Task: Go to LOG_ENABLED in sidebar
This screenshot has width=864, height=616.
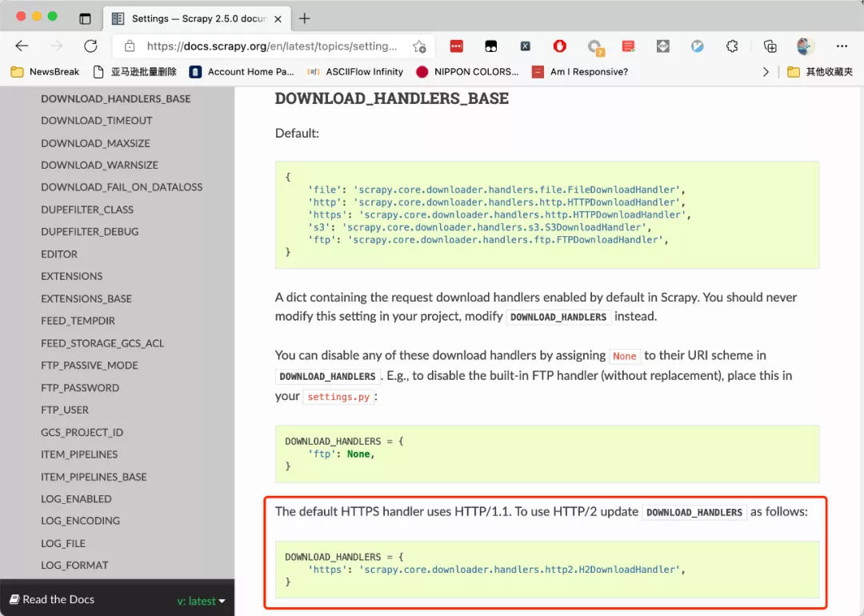Action: [76, 499]
